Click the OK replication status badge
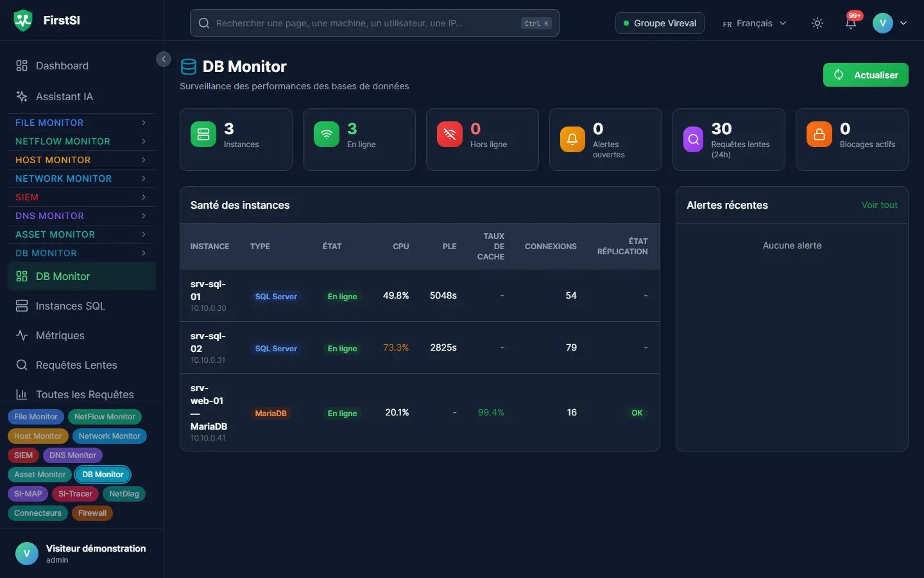The height and width of the screenshot is (578, 924). point(637,413)
